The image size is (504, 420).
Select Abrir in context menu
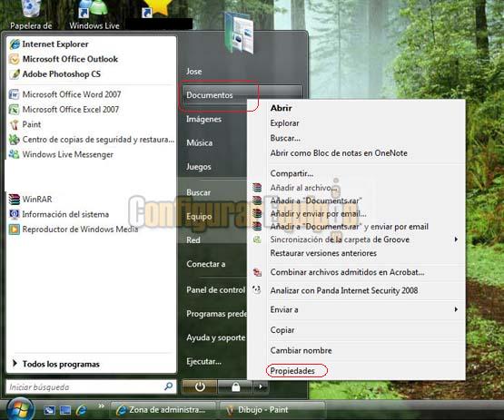[x=281, y=108]
